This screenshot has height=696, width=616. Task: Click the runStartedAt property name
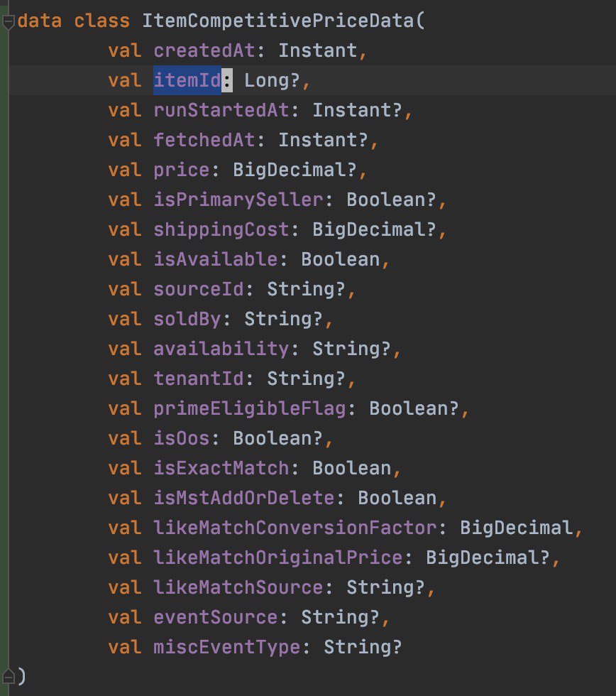pos(227,110)
